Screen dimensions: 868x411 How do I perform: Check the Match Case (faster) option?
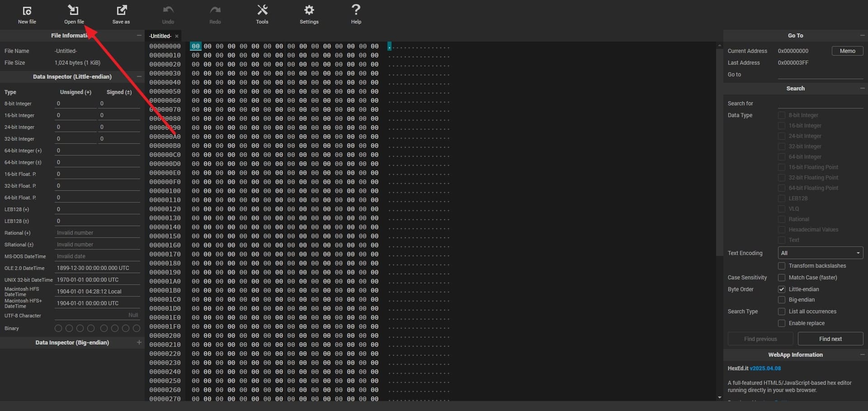pyautogui.click(x=781, y=278)
